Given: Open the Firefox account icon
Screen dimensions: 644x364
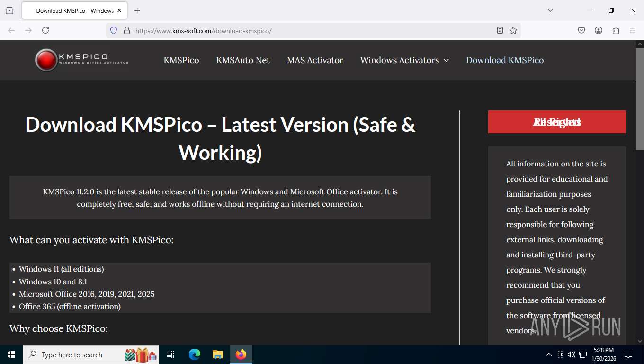Looking at the screenshot, I should tap(599, 30).
